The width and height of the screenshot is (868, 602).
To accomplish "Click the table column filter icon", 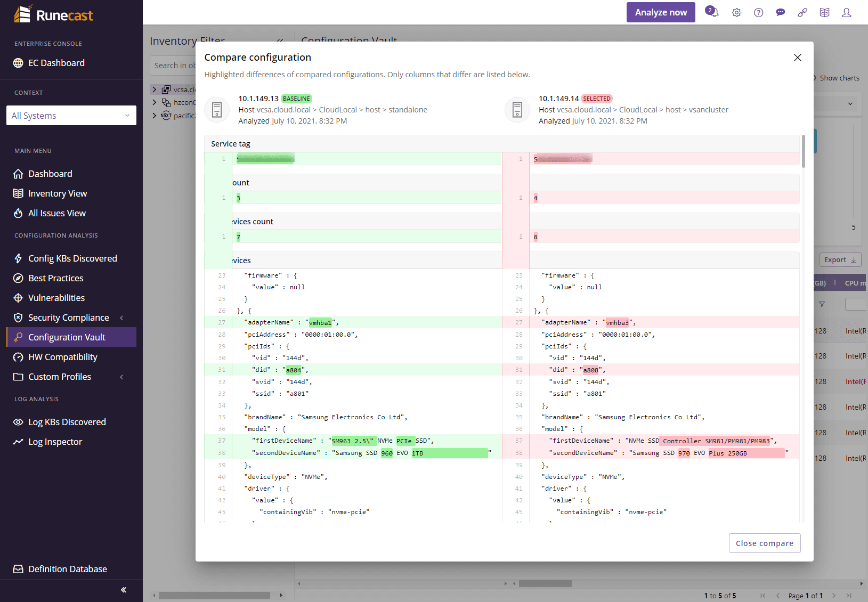I will coord(822,304).
